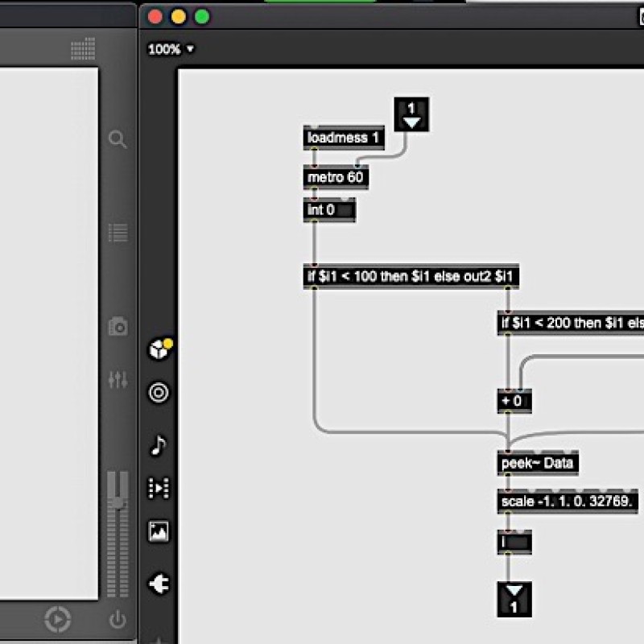644x644 pixels.
Task: Open the 100% zoom dropdown
Action: point(171,49)
